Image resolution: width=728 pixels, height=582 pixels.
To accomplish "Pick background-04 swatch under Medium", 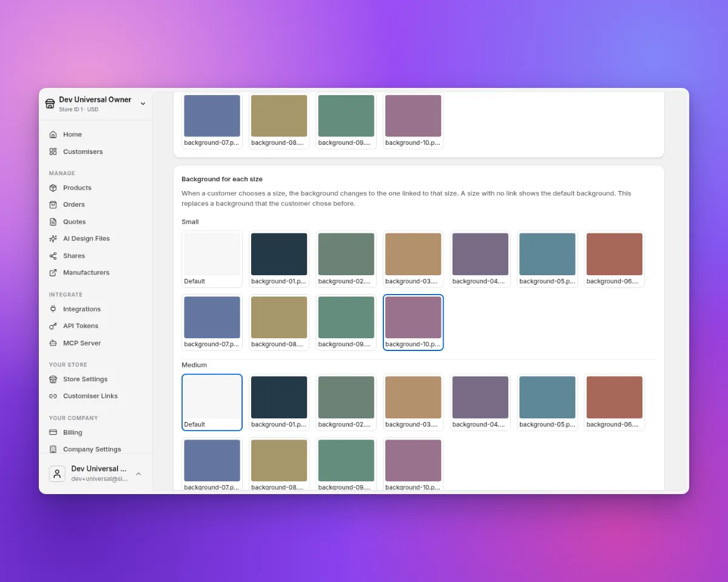I will (480, 403).
